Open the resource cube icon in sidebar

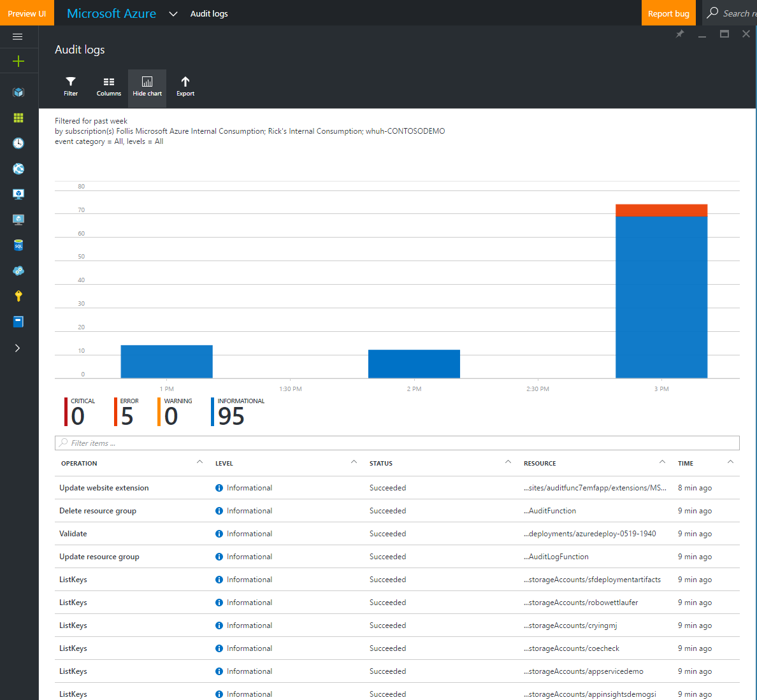[18, 92]
